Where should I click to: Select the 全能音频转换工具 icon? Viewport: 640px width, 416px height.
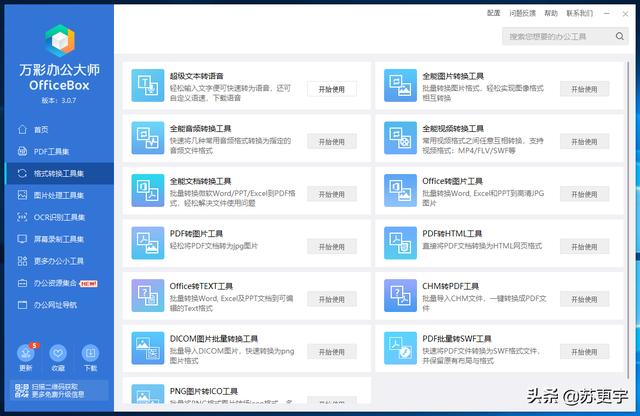click(148, 138)
